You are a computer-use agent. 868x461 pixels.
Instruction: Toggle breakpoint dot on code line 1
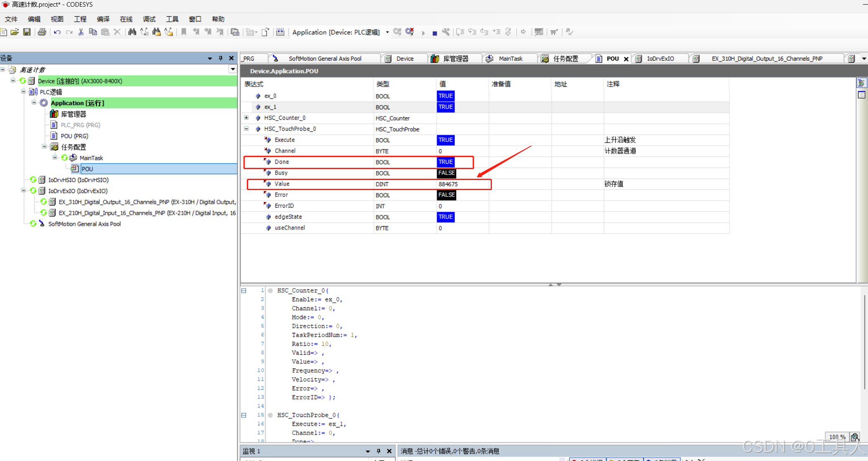270,291
